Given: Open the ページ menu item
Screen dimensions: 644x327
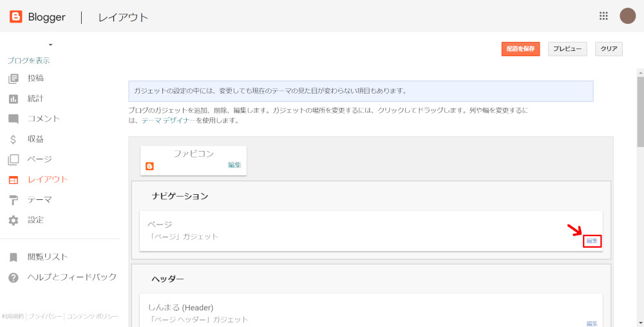Looking at the screenshot, I should coord(39,159).
